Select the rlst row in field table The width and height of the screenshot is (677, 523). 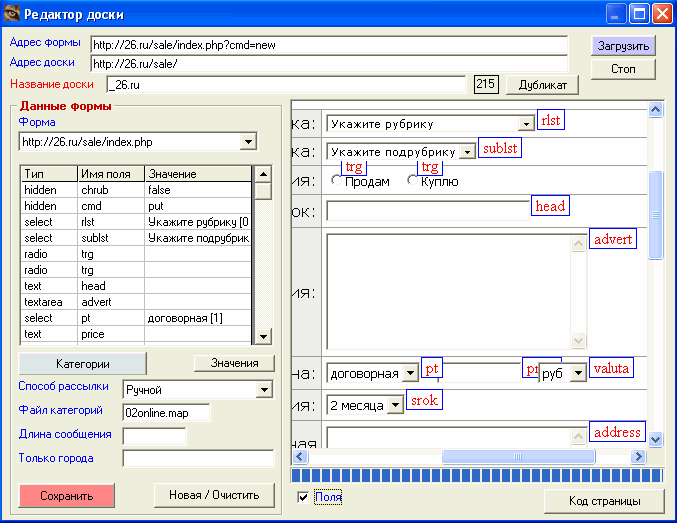click(x=136, y=222)
